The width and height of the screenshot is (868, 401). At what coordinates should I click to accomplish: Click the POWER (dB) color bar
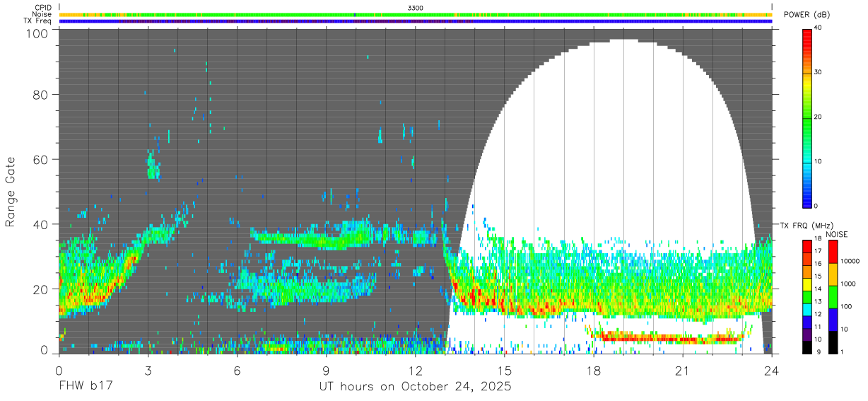point(807,117)
